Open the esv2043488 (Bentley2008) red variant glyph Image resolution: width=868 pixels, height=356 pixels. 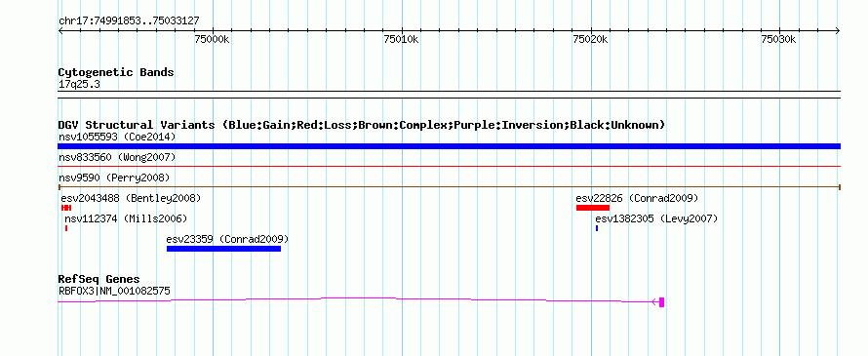pyautogui.click(x=66, y=208)
